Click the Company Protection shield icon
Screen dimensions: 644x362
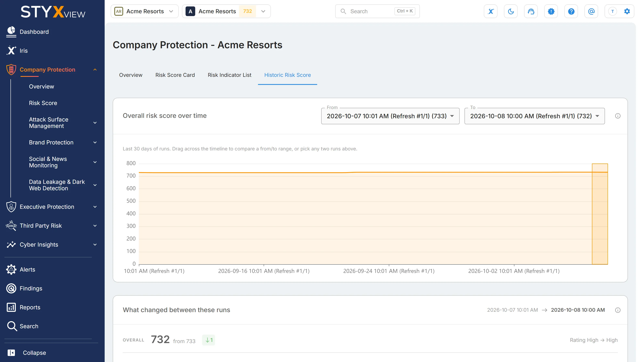coord(11,69)
